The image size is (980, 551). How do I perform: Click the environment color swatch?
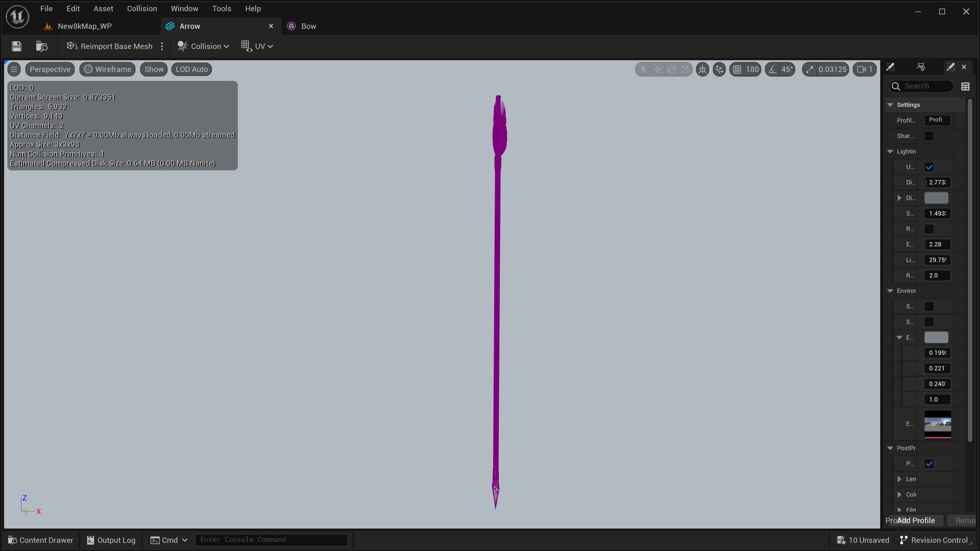(936, 337)
